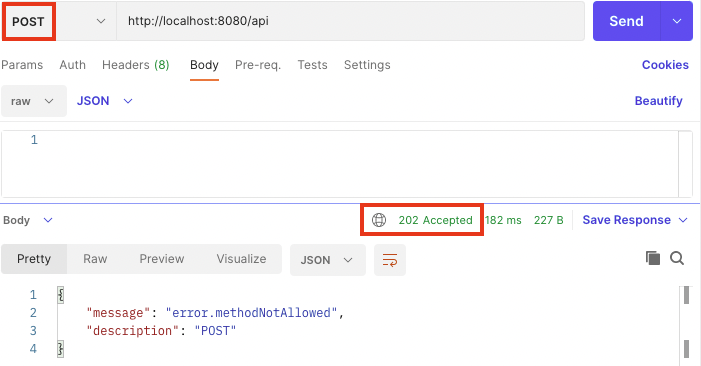Screen dimensions: 701x366
Task: Open the POST method dropdown
Action: pos(59,21)
